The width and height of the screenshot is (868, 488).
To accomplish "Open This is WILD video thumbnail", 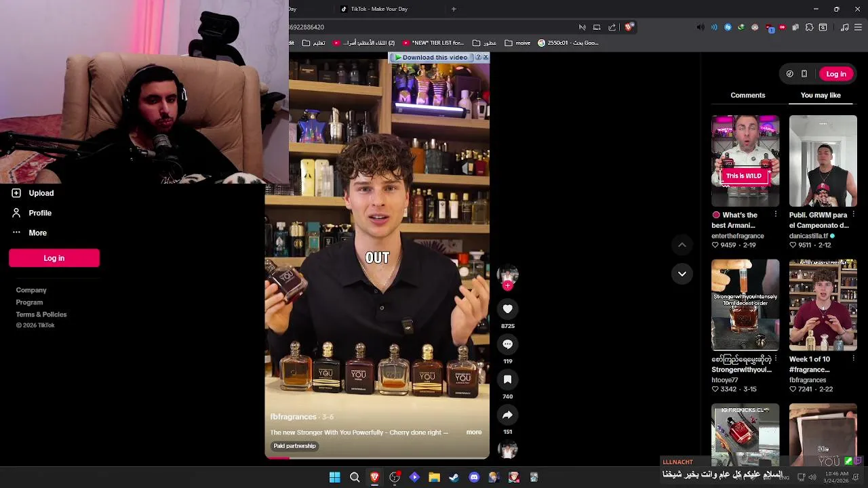I will [745, 161].
